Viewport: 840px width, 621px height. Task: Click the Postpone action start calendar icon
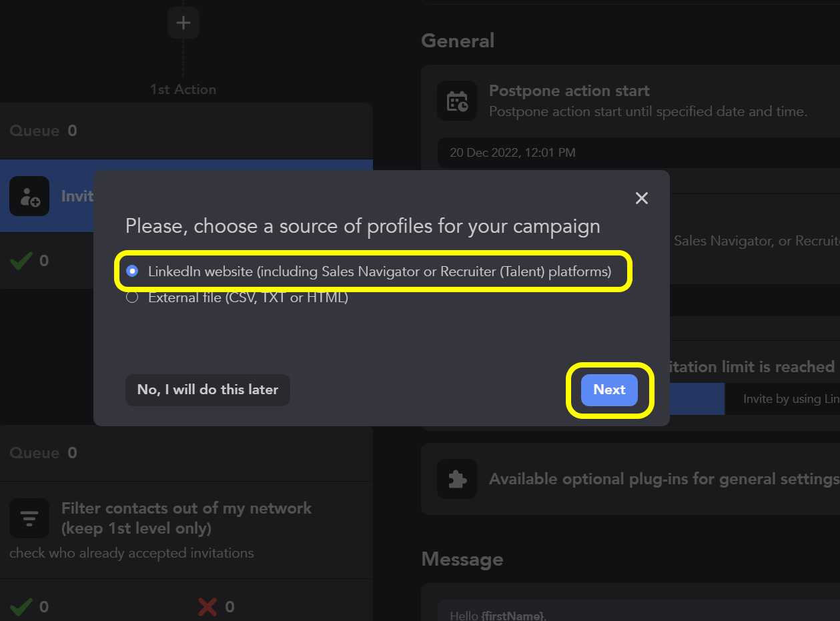(457, 101)
